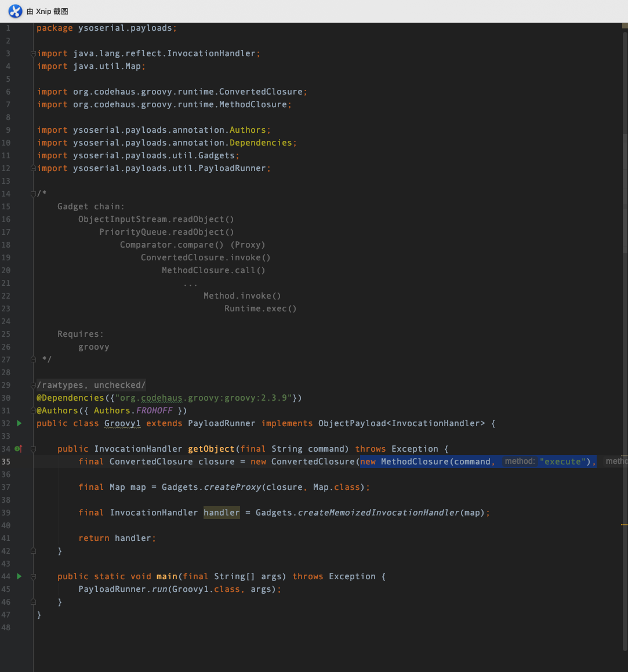Click 'ConvertedClosure' in import on line 6

point(261,92)
